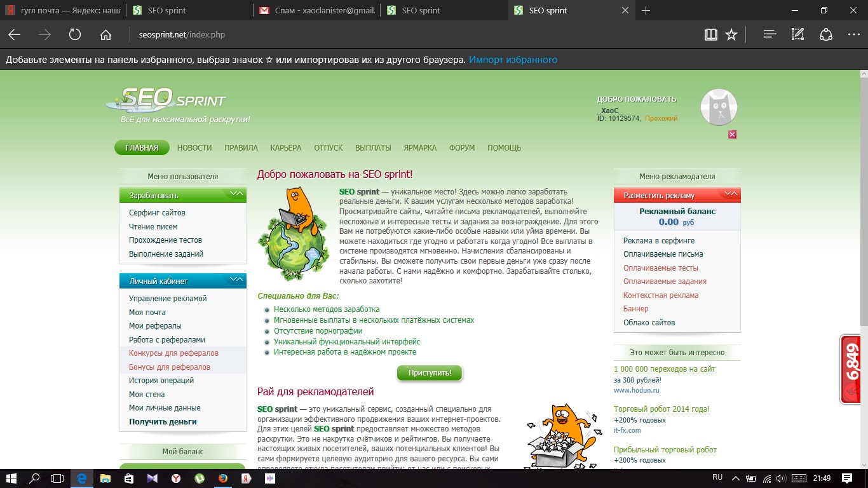Open Моя почта link

click(x=147, y=312)
